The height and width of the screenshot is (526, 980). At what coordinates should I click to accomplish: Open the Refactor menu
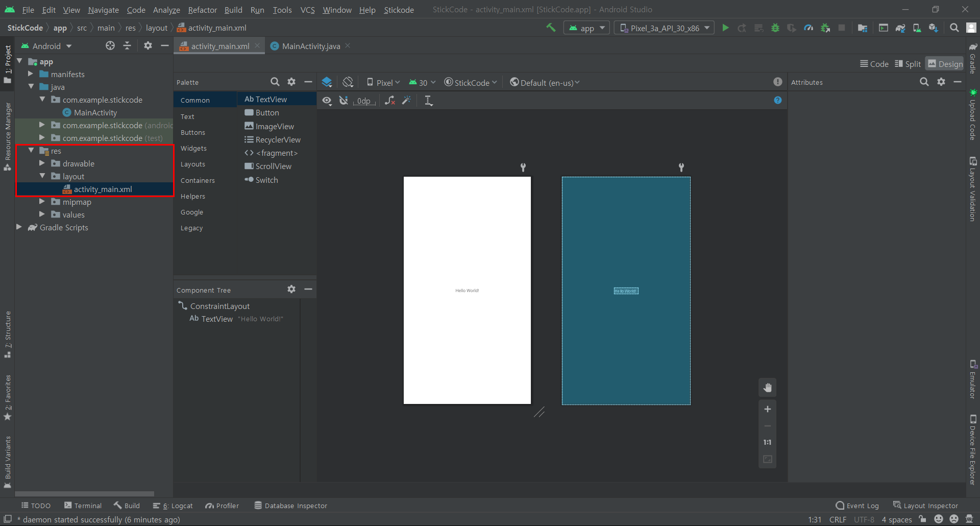pos(202,10)
